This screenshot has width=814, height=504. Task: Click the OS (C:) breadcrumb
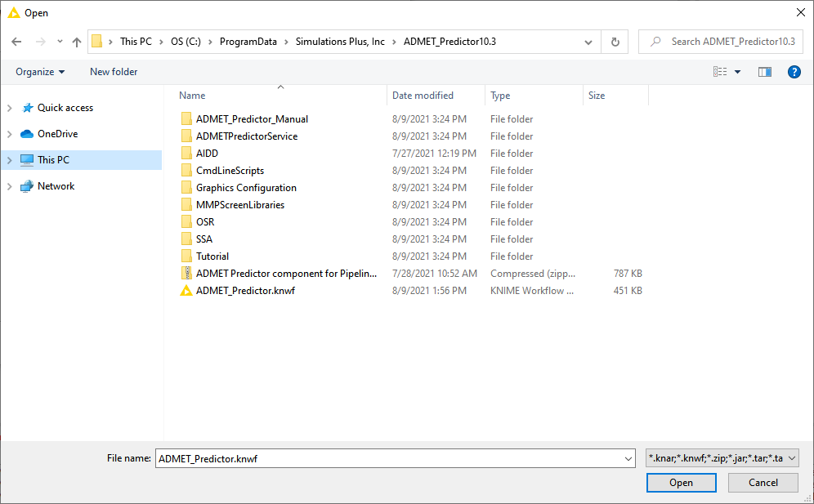tap(186, 42)
